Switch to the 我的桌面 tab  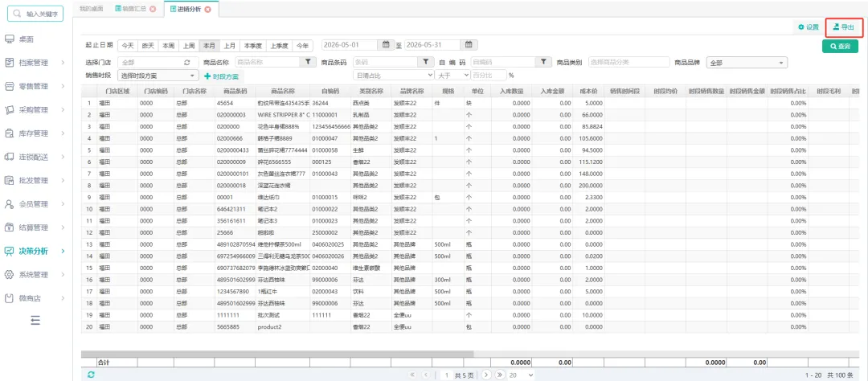pyautogui.click(x=90, y=10)
